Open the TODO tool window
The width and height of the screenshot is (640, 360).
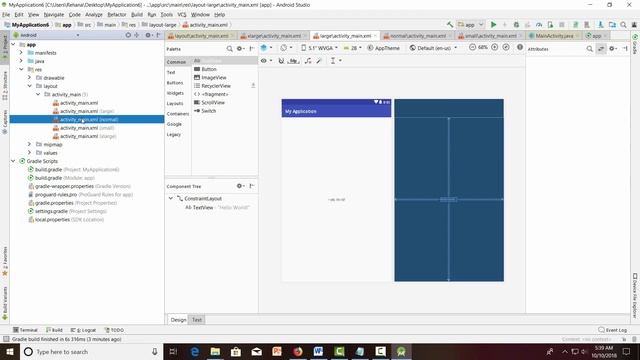(114, 330)
